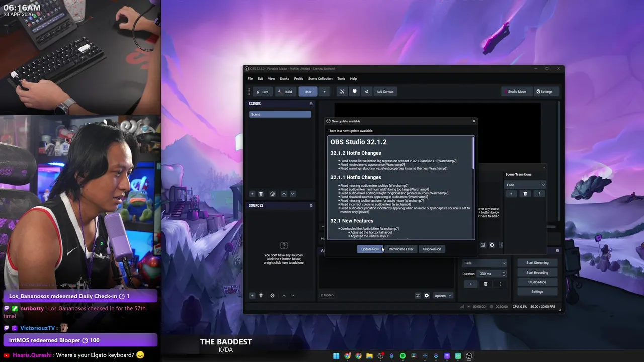Screen dimensions: 644x362
Task: Click Update Now in the update dialog
Action: 370,249
